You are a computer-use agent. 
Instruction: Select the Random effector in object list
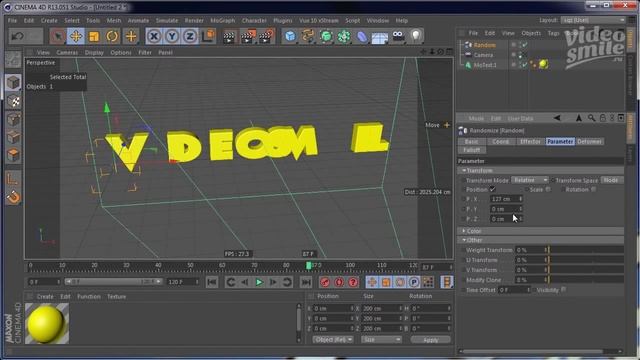(484, 45)
